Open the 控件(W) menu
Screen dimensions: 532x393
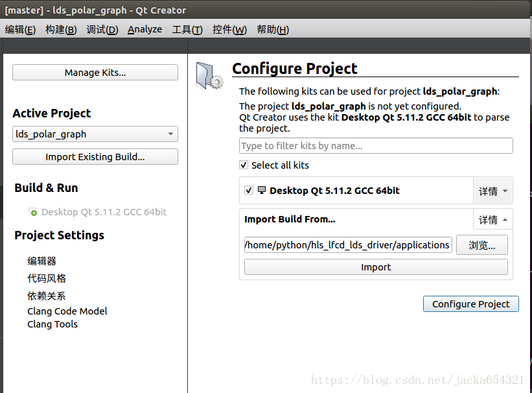(x=229, y=30)
